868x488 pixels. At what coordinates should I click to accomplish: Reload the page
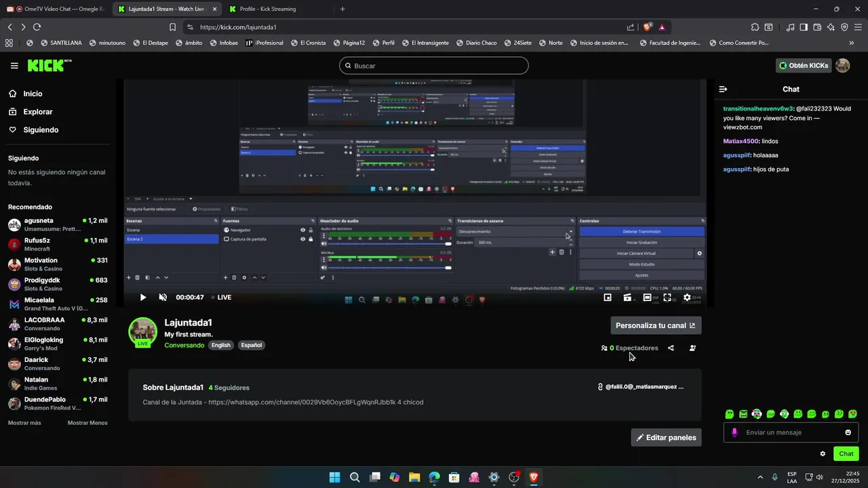click(37, 27)
